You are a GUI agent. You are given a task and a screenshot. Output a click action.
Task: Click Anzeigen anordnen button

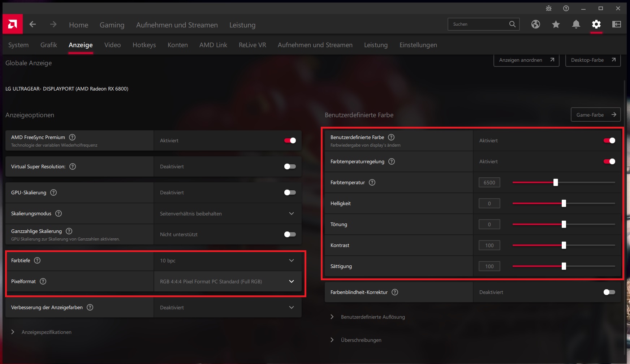(x=526, y=60)
